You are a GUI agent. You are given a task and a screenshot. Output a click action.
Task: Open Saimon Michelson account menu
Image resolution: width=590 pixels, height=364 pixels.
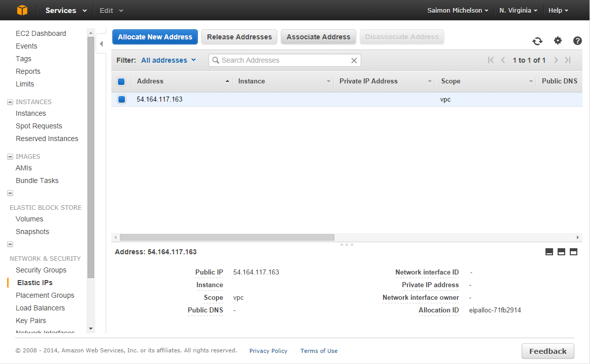[457, 11]
